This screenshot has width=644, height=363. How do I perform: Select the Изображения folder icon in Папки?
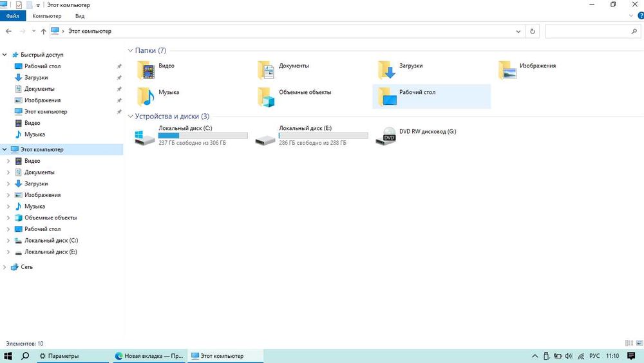pos(507,70)
